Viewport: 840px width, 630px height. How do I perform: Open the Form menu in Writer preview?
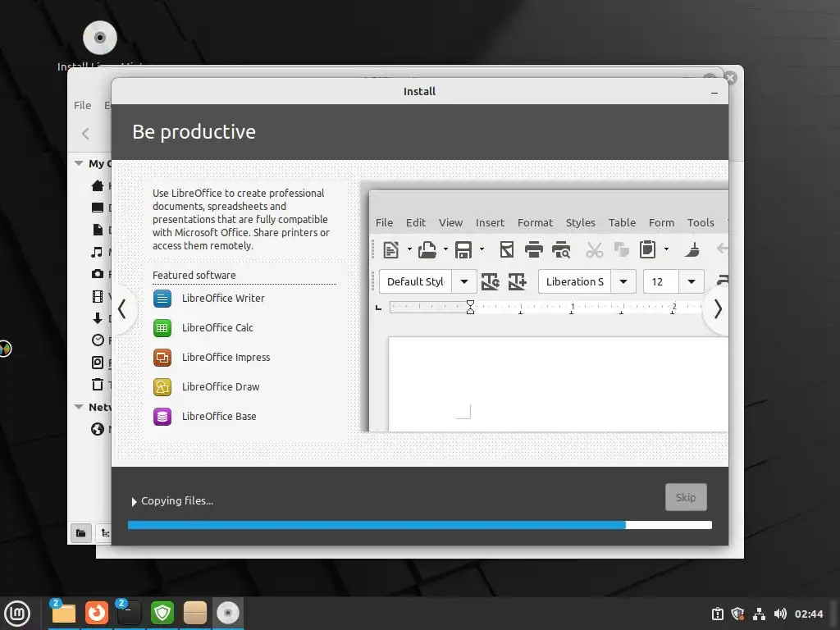point(661,222)
